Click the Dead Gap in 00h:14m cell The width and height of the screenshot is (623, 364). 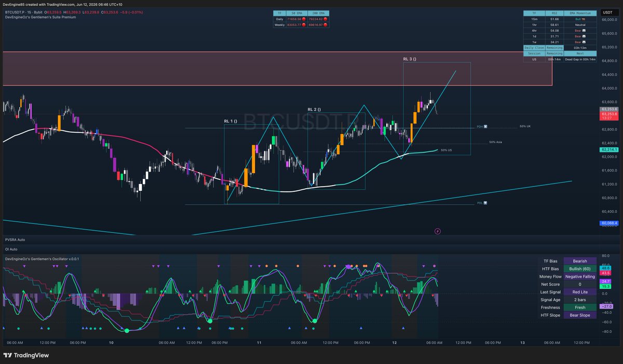tap(580, 59)
